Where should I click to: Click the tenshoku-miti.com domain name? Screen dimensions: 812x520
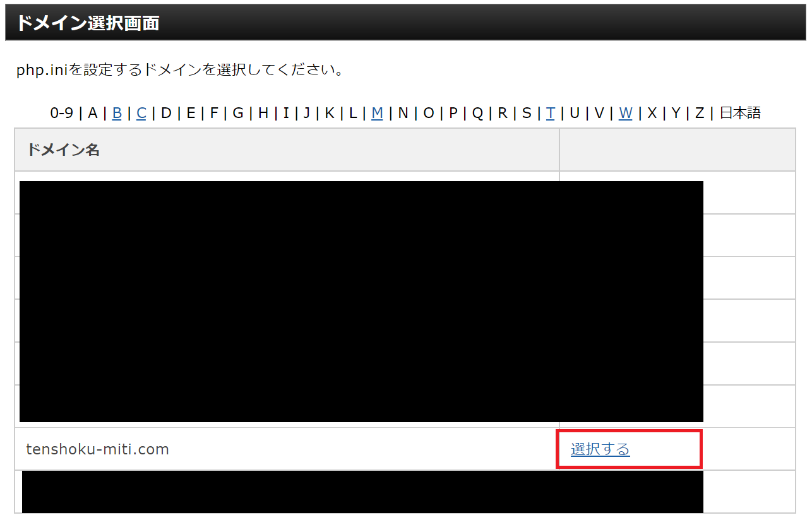pos(98,449)
